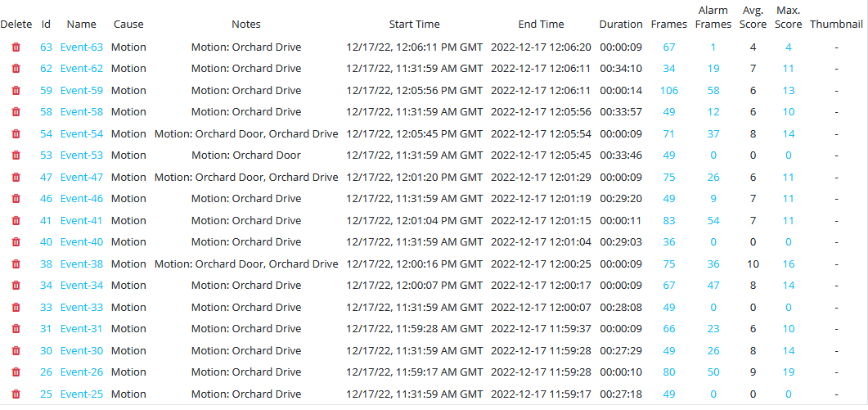868x410 pixels.
Task: Trash Event-38 entry
Action: click(x=16, y=264)
